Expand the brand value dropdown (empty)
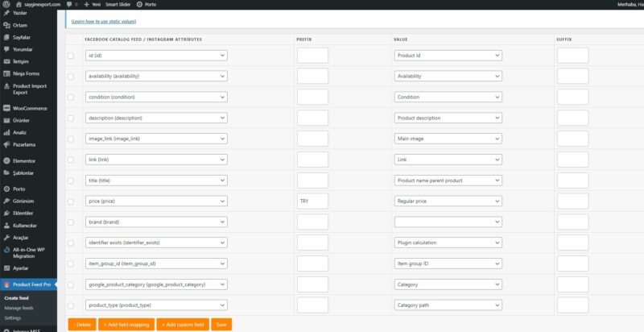Image resolution: width=644 pixels, height=332 pixels. click(448, 221)
